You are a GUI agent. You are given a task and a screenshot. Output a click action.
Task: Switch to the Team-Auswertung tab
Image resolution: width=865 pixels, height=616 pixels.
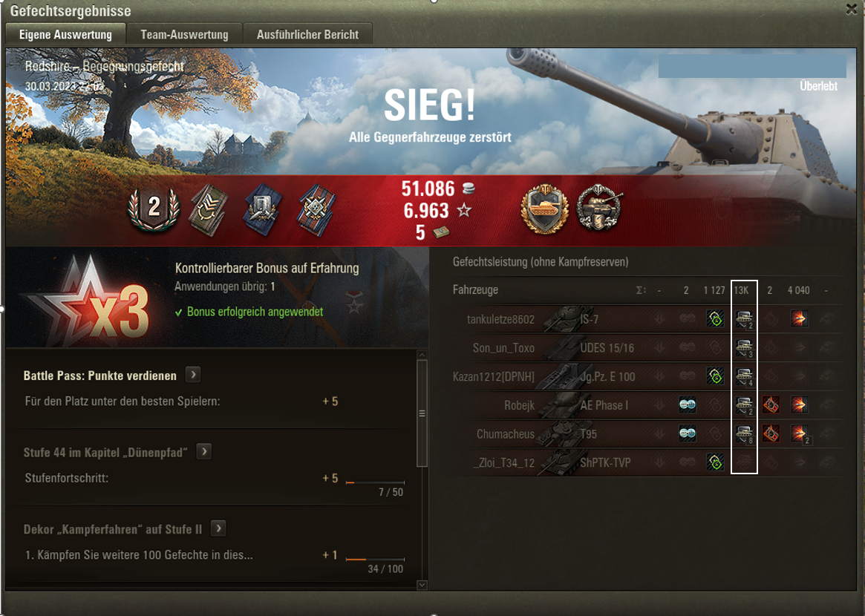click(184, 34)
